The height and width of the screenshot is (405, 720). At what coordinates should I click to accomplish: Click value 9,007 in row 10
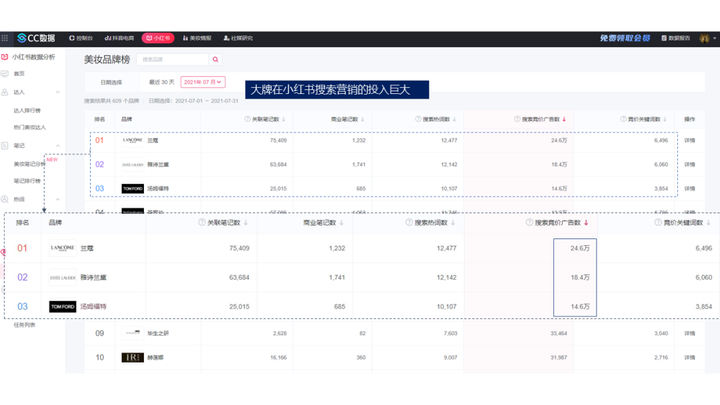pos(450,357)
